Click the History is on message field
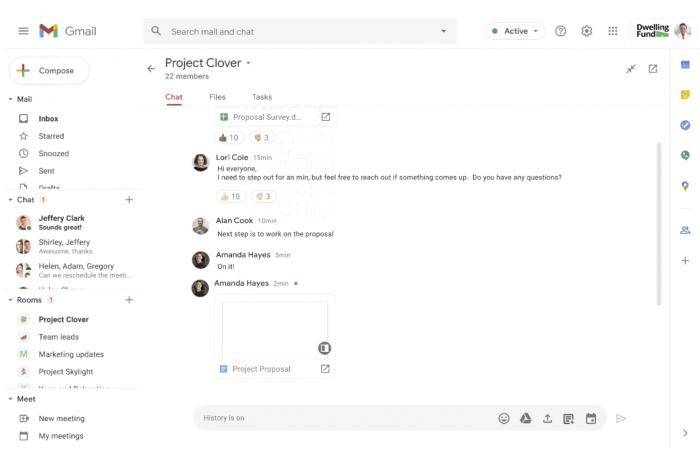The height and width of the screenshot is (476, 700). coord(346,418)
